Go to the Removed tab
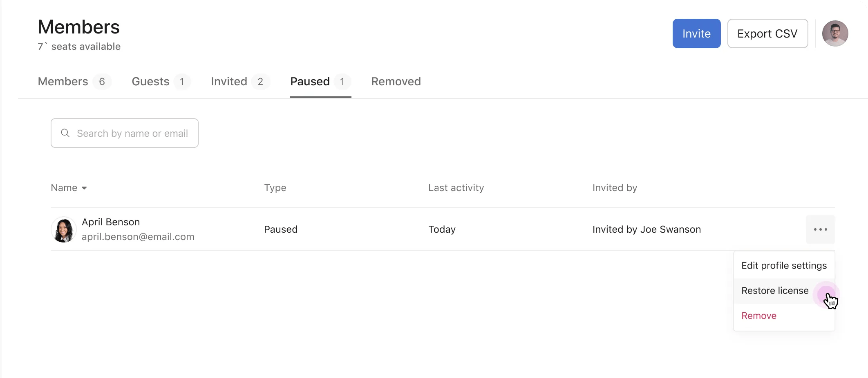 coord(396,82)
